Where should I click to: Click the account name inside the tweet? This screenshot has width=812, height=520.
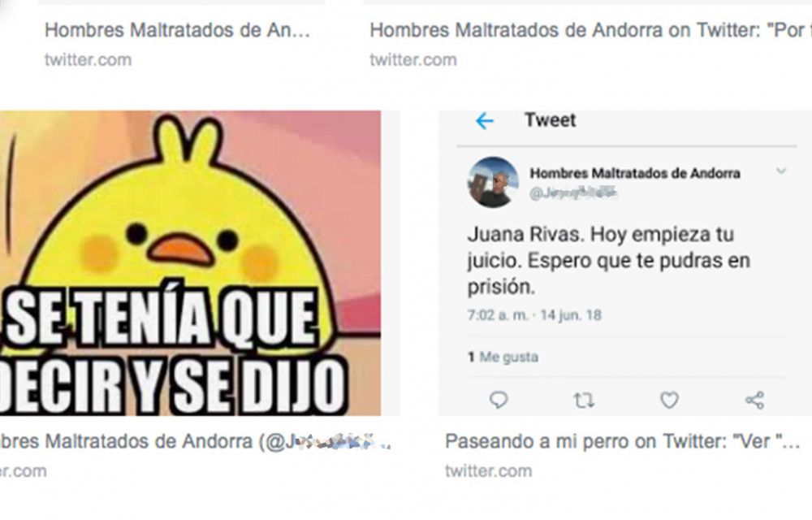click(635, 173)
